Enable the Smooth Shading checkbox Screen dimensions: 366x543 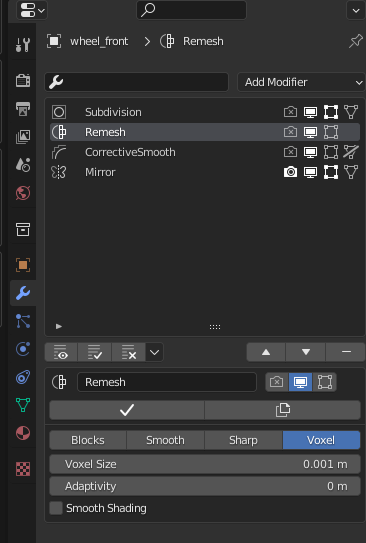[x=56, y=508]
